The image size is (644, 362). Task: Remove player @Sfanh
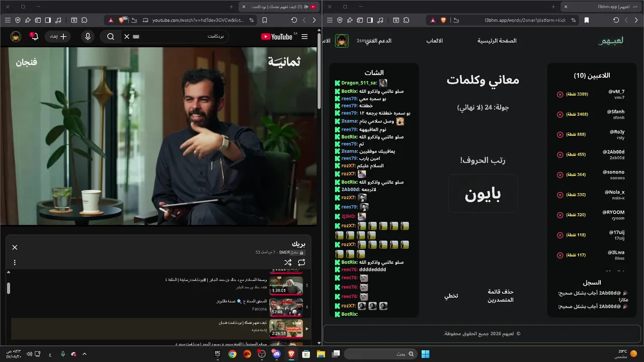(560, 114)
